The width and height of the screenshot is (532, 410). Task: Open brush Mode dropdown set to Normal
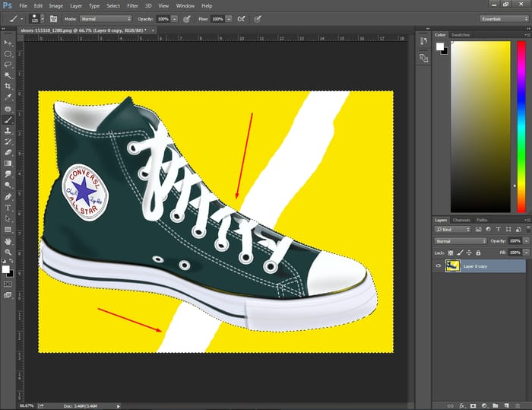click(106, 19)
